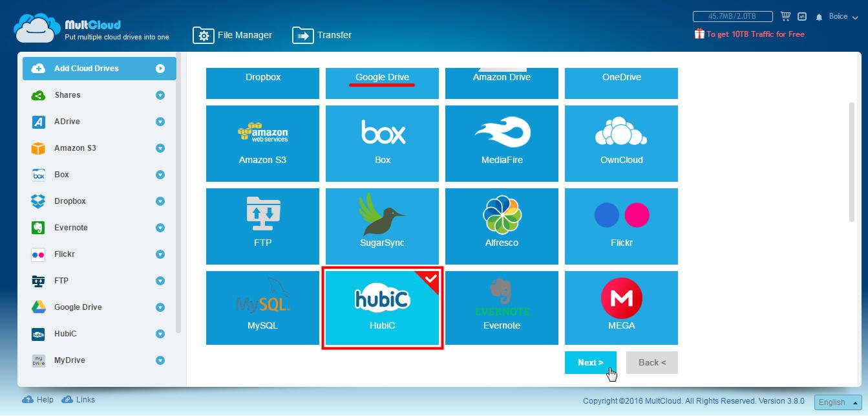Choose Amazon Drive tile at top
Viewport: 868px width, 416px height.
(x=502, y=83)
